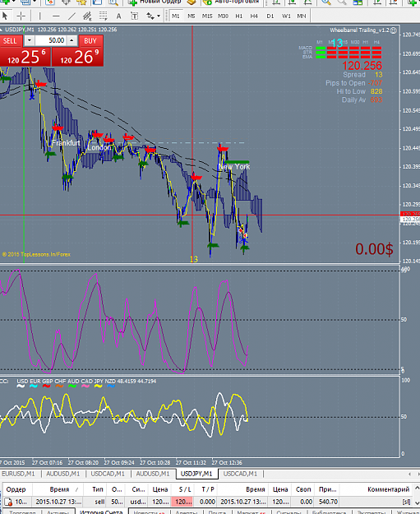Decrease volume with the down arrow
The width and height of the screenshot is (420, 514).
29,40
